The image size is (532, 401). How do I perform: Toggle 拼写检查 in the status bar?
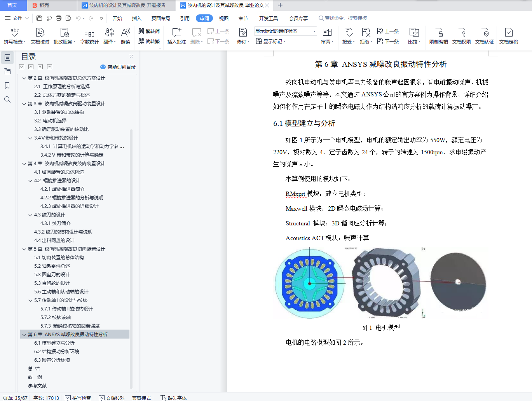tap(78, 398)
